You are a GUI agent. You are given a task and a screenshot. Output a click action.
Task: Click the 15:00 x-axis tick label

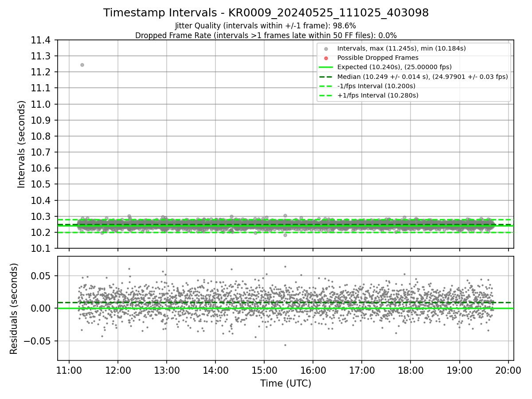click(x=264, y=370)
